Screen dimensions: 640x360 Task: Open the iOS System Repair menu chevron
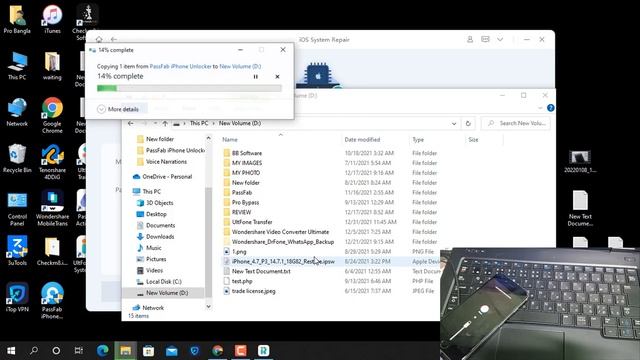tap(500, 40)
